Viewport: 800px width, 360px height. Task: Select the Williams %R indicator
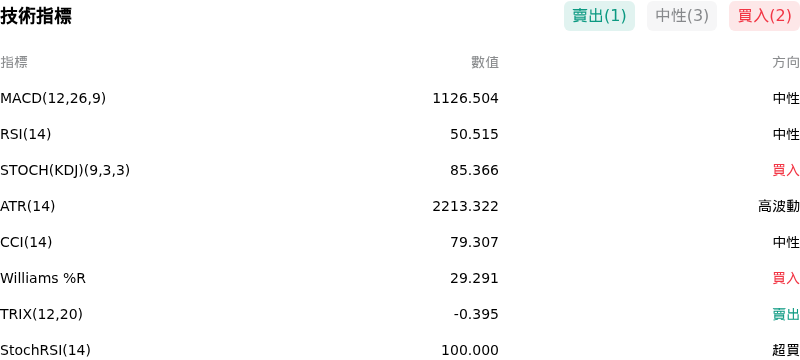pos(43,278)
